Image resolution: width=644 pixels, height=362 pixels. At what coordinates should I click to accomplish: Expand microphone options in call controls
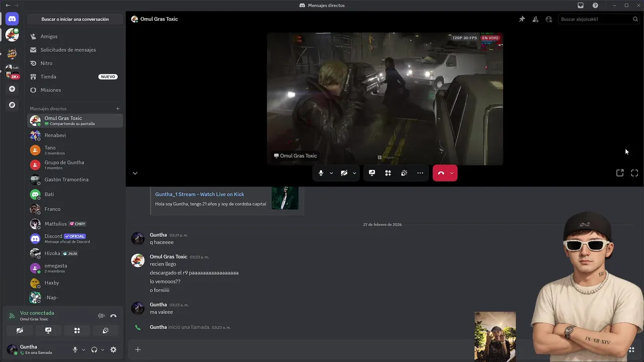coord(331,173)
